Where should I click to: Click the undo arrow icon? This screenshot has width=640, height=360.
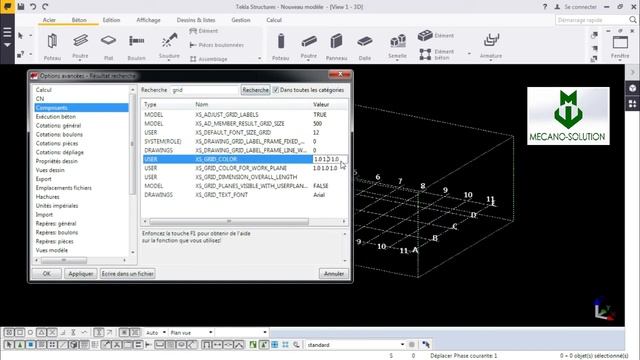(x=33, y=7)
